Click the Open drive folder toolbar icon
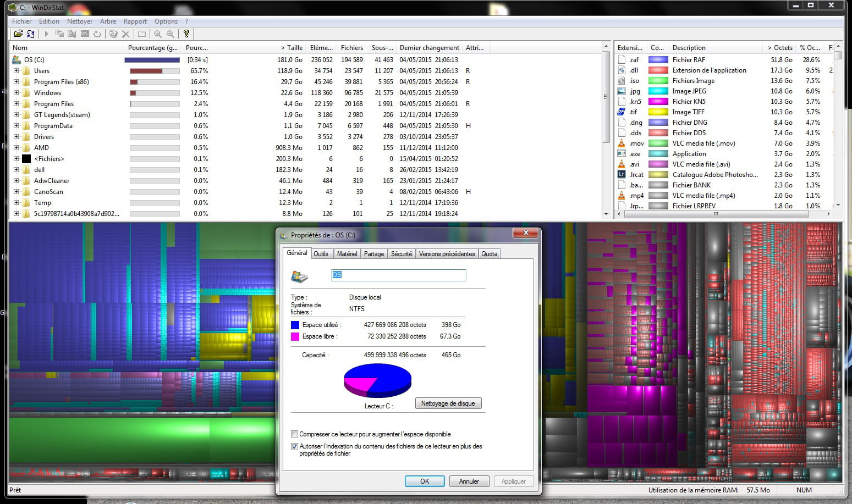This screenshot has width=852, height=504. coord(18,34)
